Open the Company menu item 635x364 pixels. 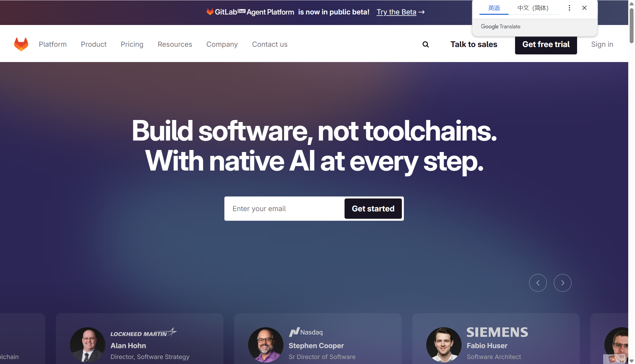click(x=222, y=44)
